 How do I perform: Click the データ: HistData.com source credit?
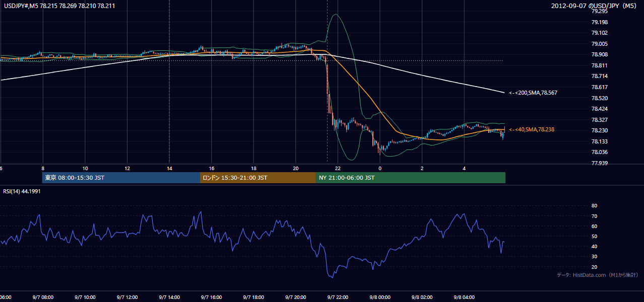tap(598, 275)
